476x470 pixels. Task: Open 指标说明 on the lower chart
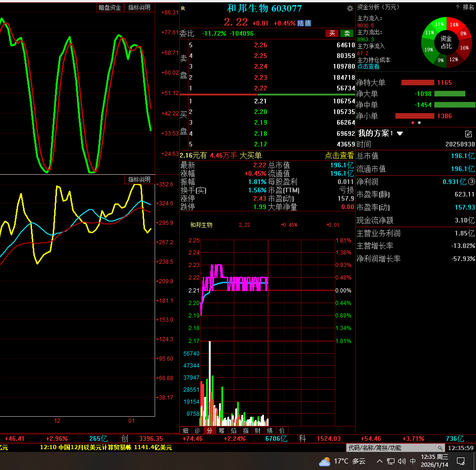point(139,179)
